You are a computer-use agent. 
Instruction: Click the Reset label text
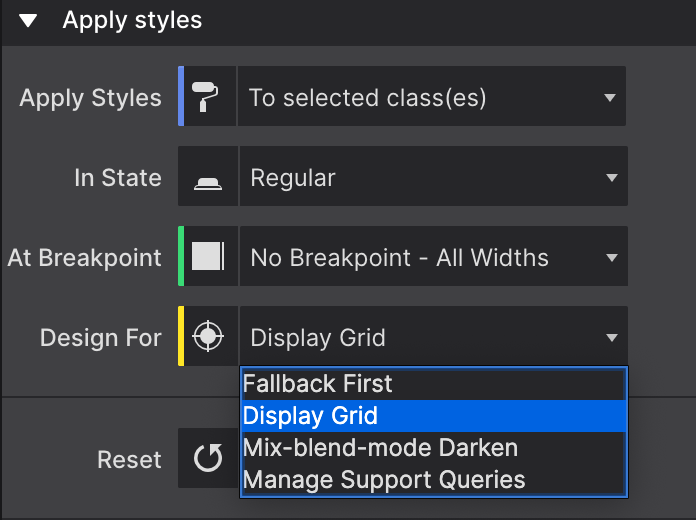[x=129, y=459]
